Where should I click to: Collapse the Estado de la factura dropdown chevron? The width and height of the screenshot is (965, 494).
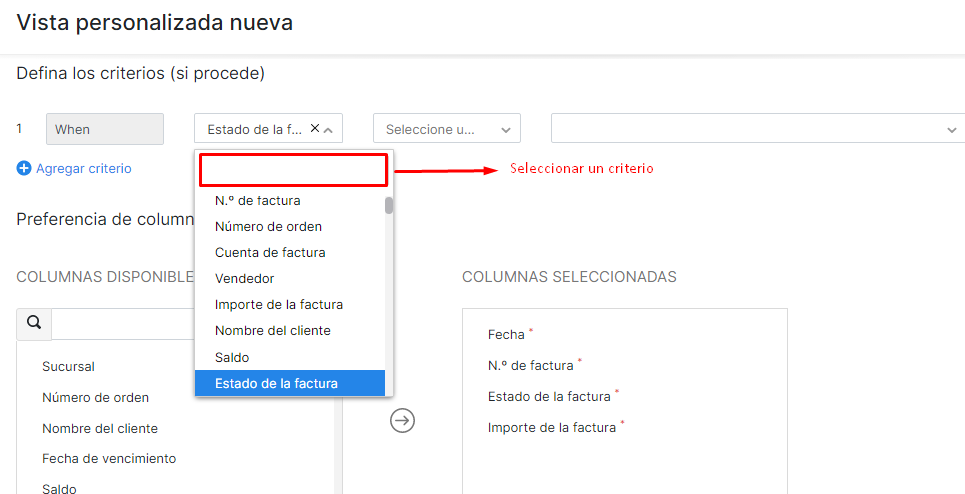point(329,129)
